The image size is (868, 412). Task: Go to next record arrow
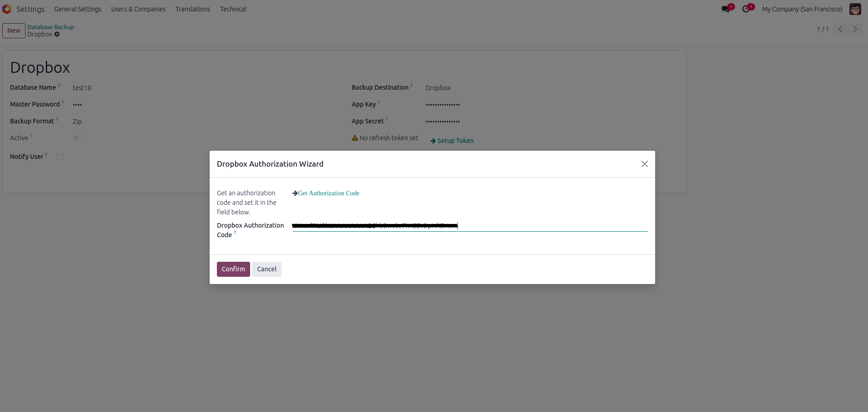(855, 29)
